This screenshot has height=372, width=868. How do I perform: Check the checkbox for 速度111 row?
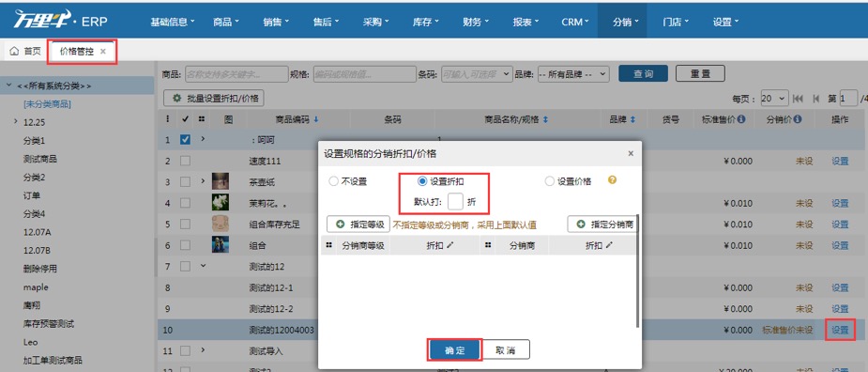[186, 161]
